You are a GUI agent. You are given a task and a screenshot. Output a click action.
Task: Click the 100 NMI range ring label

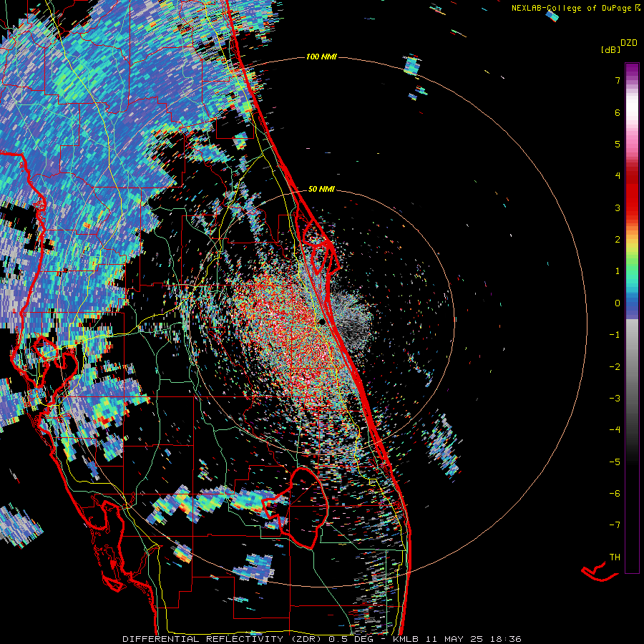[x=321, y=57]
